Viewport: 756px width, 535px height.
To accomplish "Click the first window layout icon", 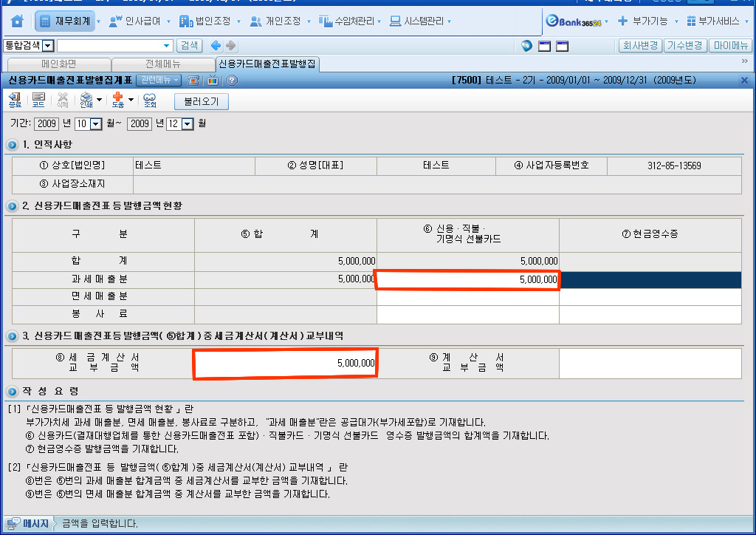I will (544, 47).
